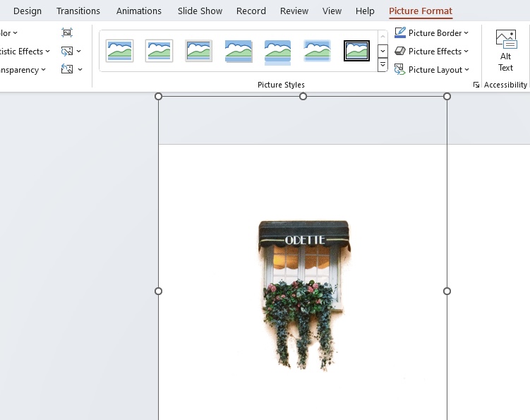Expand the Change Picture dropdown arrow

[x=79, y=51]
